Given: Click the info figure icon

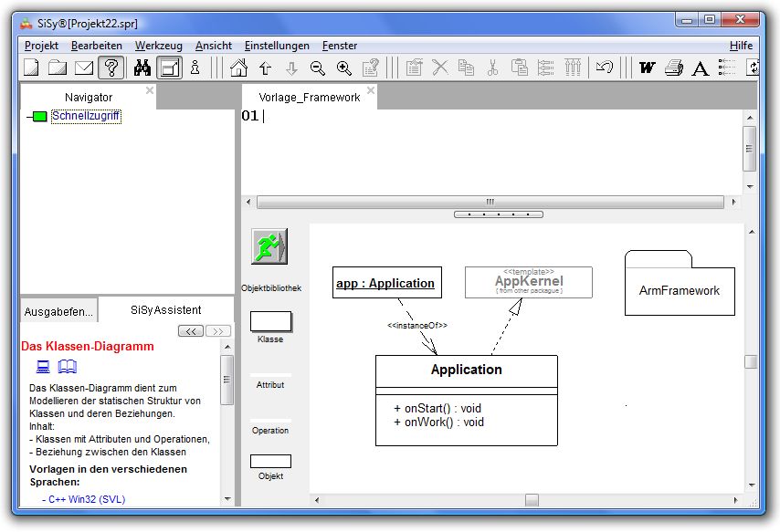Looking at the screenshot, I should [x=195, y=68].
